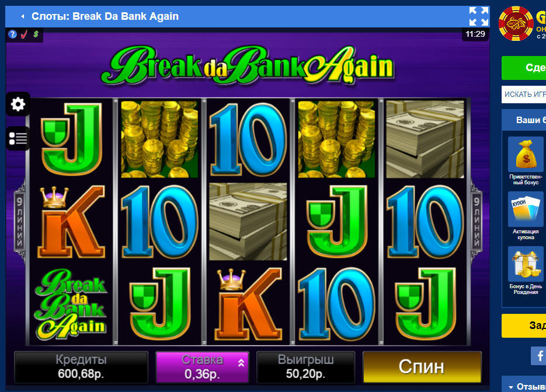
Task: Go back using the arrow beside Слоты
Action: pyautogui.click(x=23, y=16)
